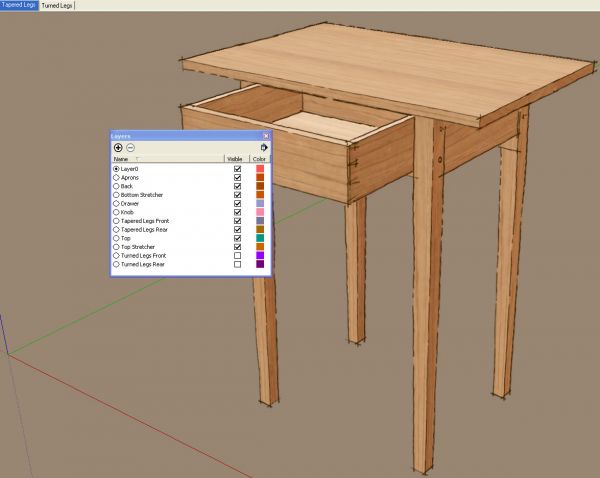The height and width of the screenshot is (478, 600).
Task: Click the Back layer name
Action: pyautogui.click(x=127, y=186)
